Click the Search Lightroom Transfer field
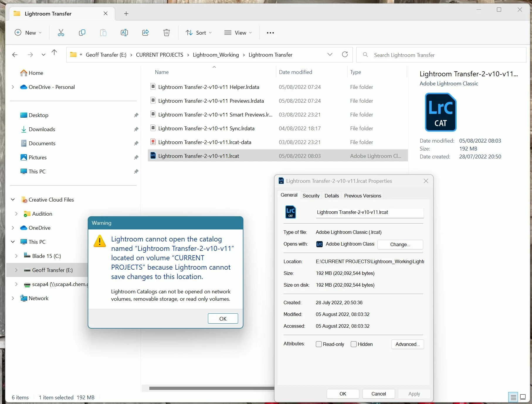 (x=441, y=55)
